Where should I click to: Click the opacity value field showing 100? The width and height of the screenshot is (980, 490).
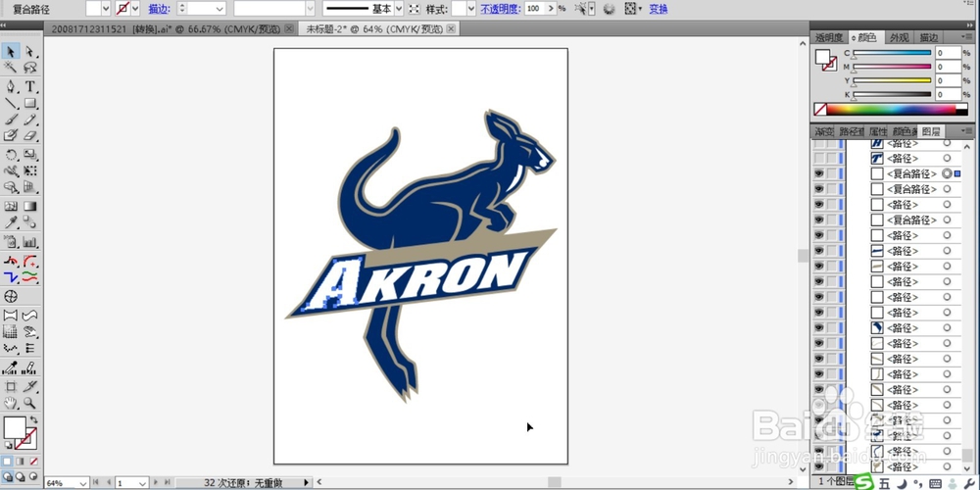point(534,9)
